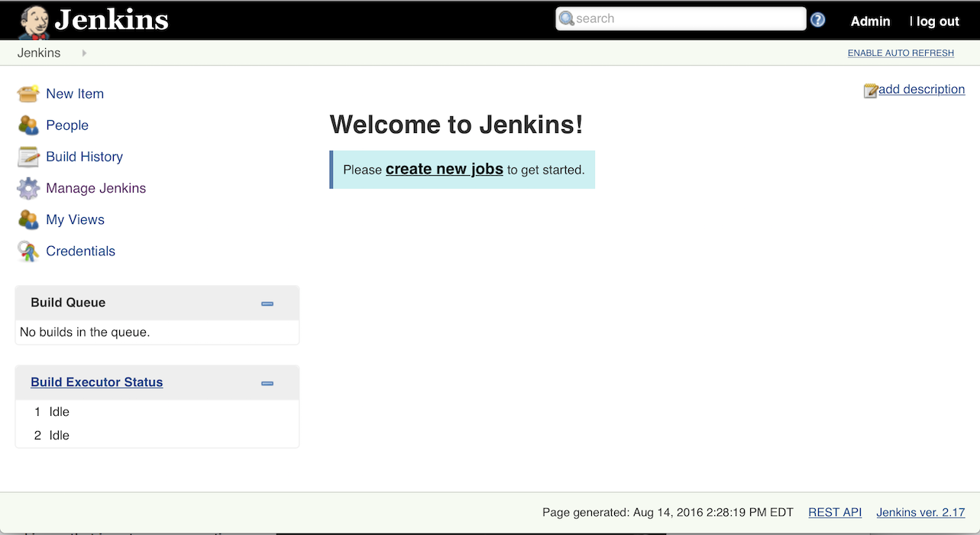Click the magnifier icon in search box
Viewport: 980px width, 535px height.
(x=567, y=18)
